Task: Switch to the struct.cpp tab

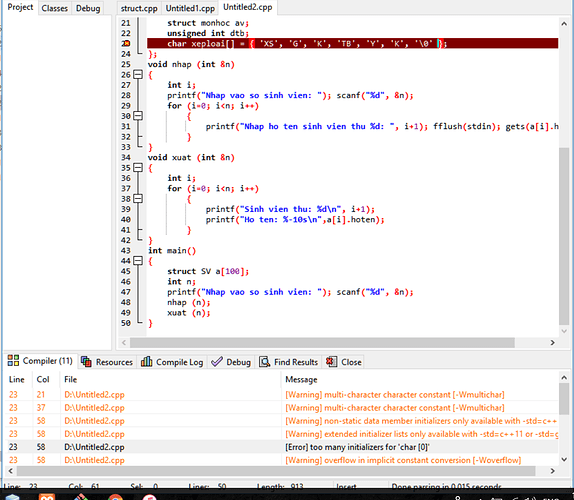Action: 139,8
